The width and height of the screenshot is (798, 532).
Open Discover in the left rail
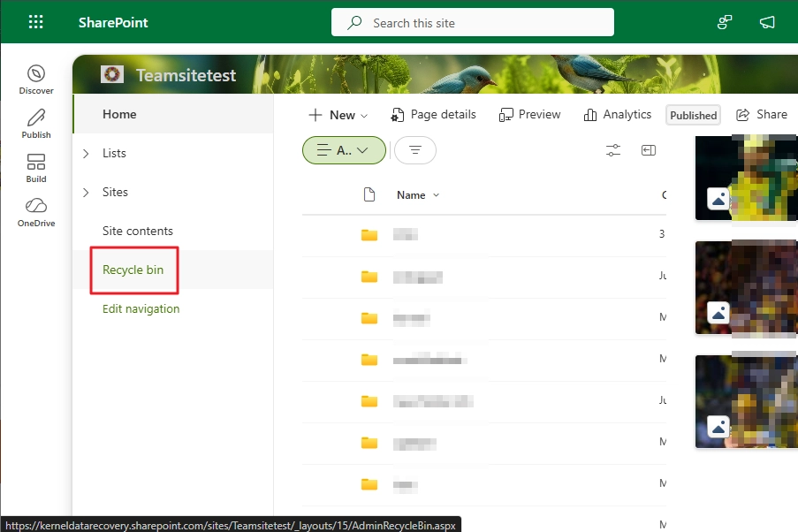[36, 80]
